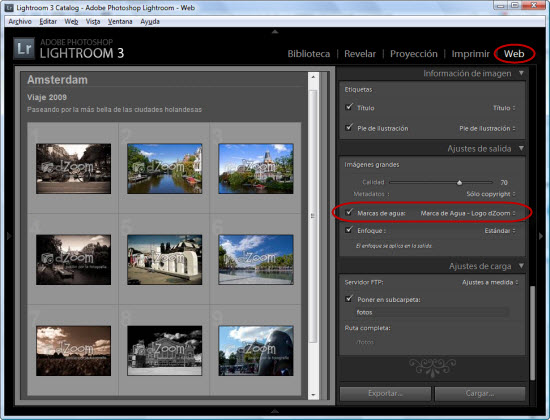Open the Metadatos Sólo copyright dropdown
Image resolution: width=550 pixels, height=420 pixels.
pyautogui.click(x=491, y=194)
